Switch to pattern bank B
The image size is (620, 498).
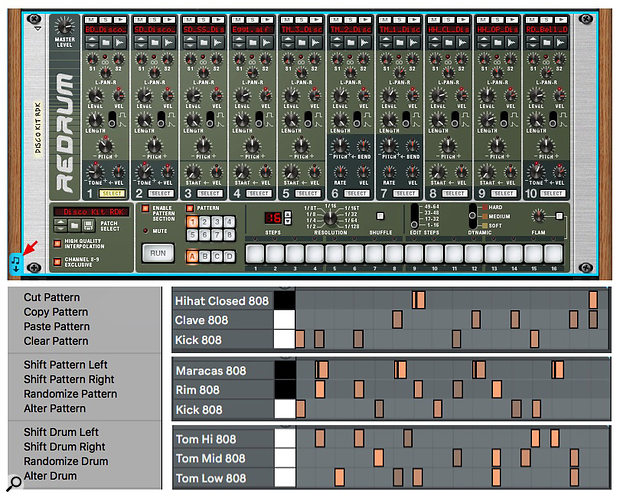click(x=205, y=256)
